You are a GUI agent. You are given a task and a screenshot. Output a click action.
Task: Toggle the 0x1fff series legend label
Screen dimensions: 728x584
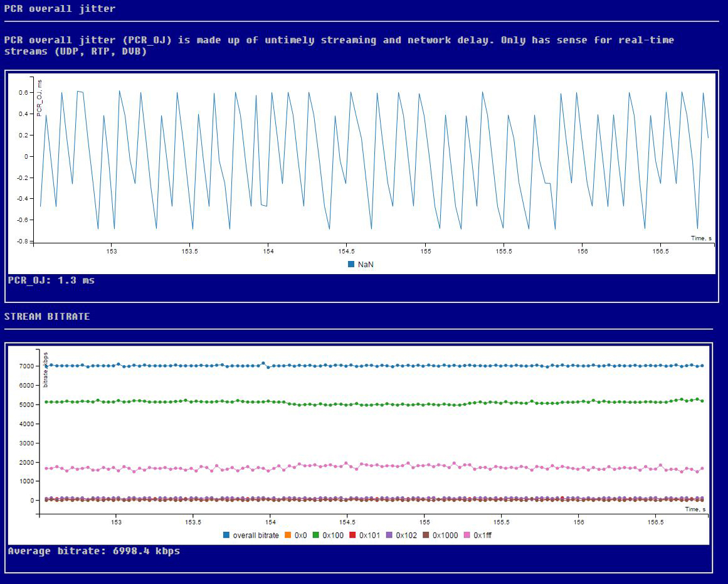point(482,535)
